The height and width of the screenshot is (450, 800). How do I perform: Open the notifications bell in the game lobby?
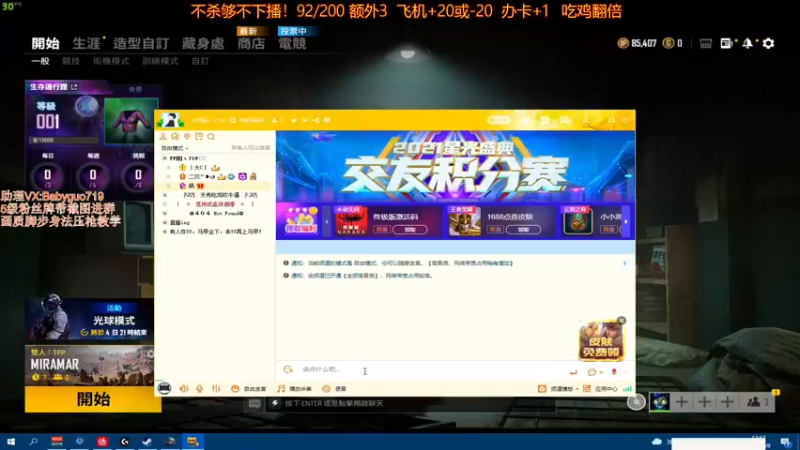(747, 44)
